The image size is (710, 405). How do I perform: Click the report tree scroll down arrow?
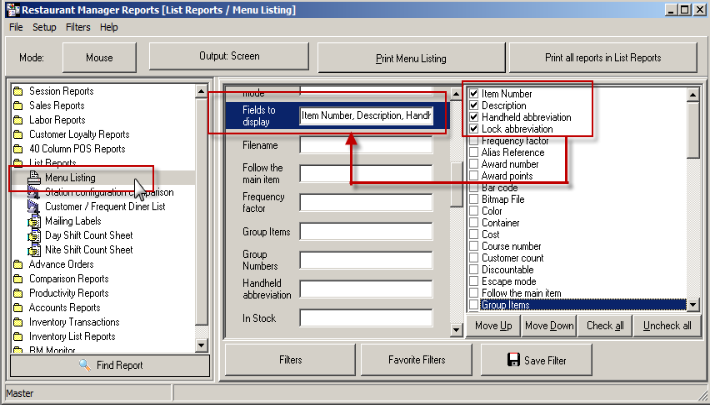coord(201,345)
